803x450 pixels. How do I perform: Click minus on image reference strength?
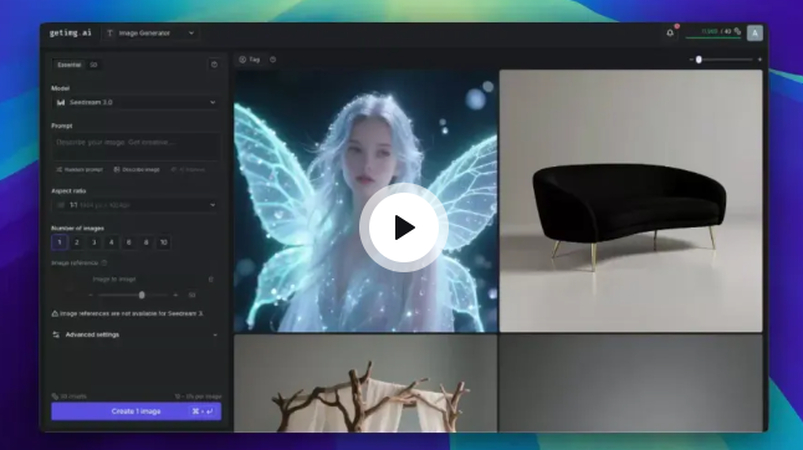(91, 295)
